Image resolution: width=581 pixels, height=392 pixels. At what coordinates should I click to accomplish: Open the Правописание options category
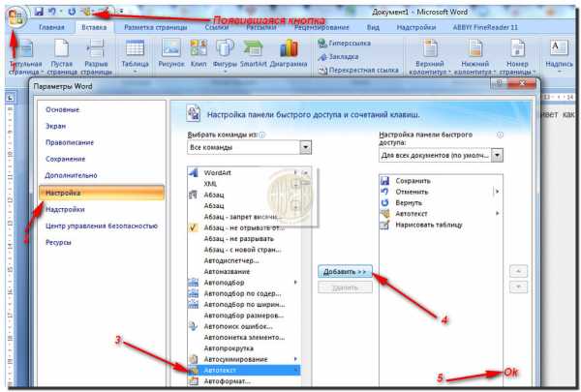pyautogui.click(x=70, y=142)
